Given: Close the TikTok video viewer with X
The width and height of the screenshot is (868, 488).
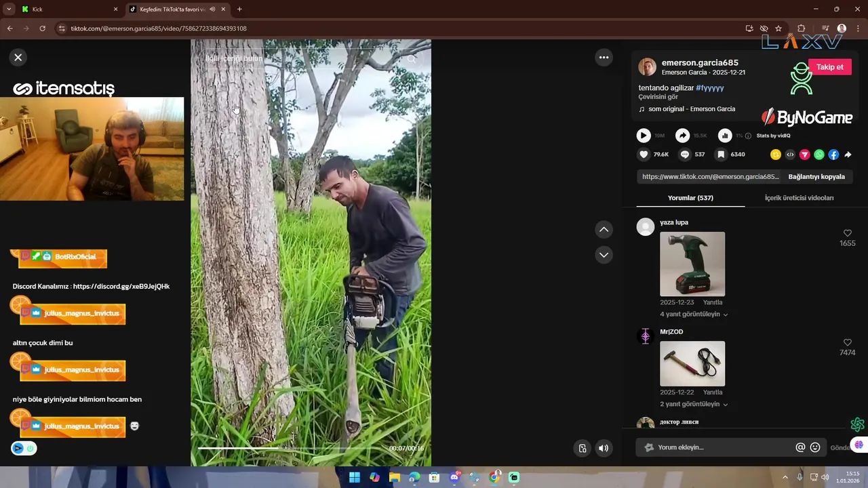Looking at the screenshot, I should [18, 58].
